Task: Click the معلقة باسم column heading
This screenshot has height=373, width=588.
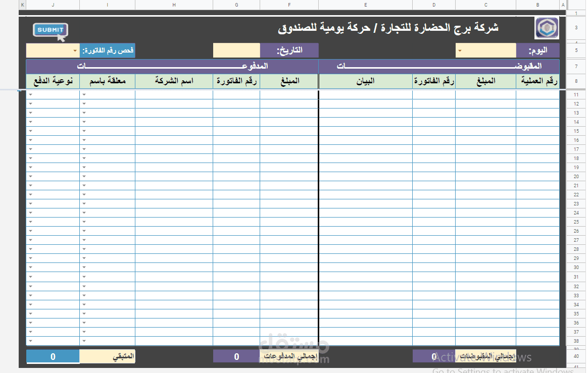Action: click(107, 81)
